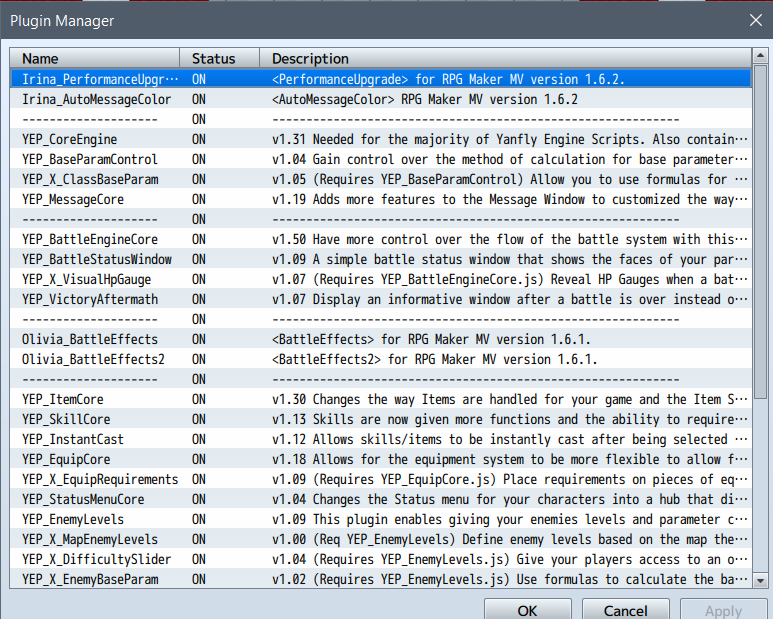Viewport: 773px width, 619px height.
Task: Click the v1.19 Message Window description
Action: coord(510,199)
